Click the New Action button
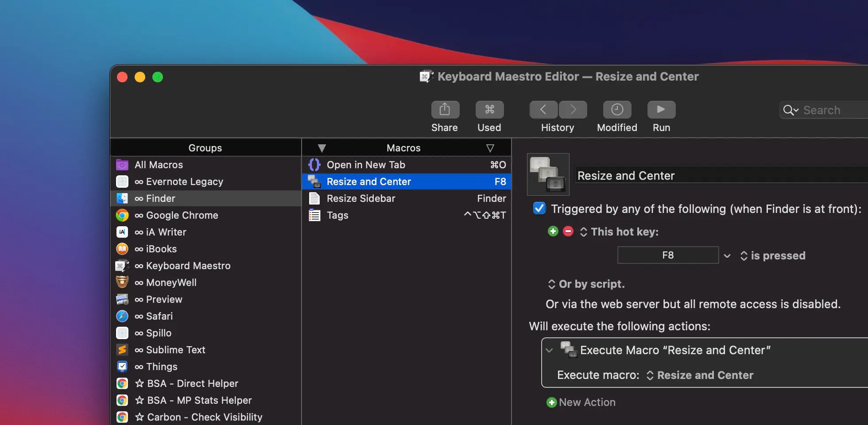The image size is (868, 425). [580, 402]
